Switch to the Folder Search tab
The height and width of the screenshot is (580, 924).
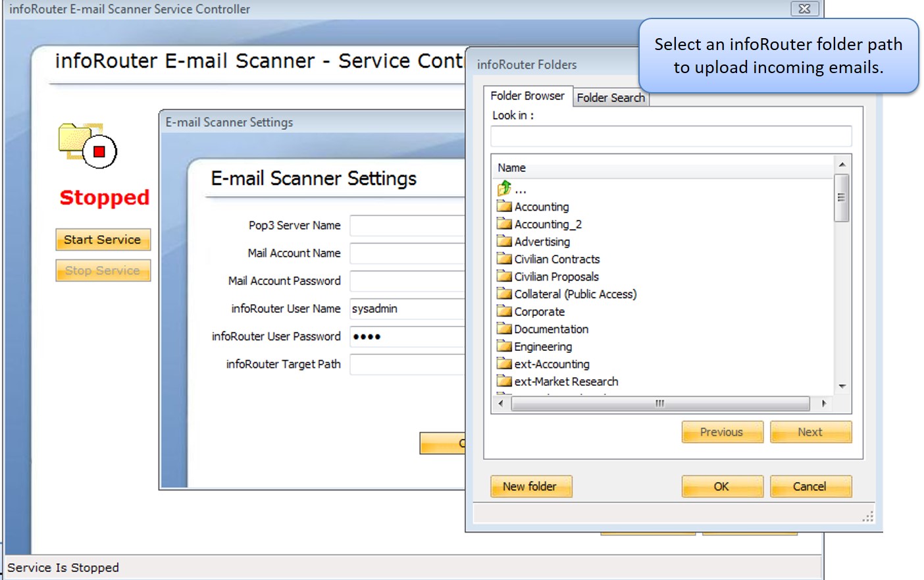point(610,97)
